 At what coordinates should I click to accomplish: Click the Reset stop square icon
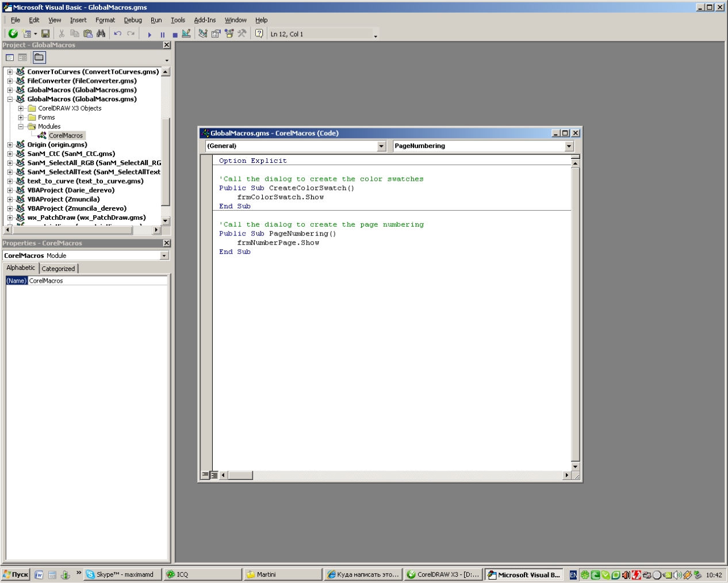coord(175,35)
